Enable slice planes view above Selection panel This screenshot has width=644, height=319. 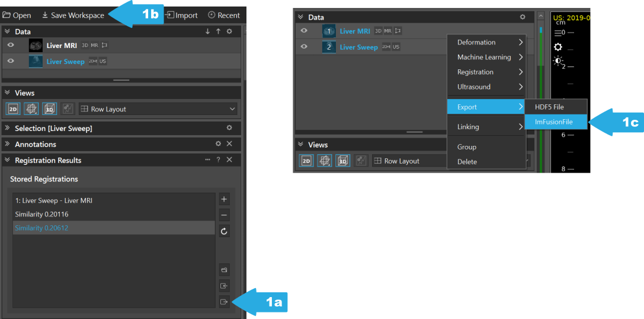(x=31, y=109)
